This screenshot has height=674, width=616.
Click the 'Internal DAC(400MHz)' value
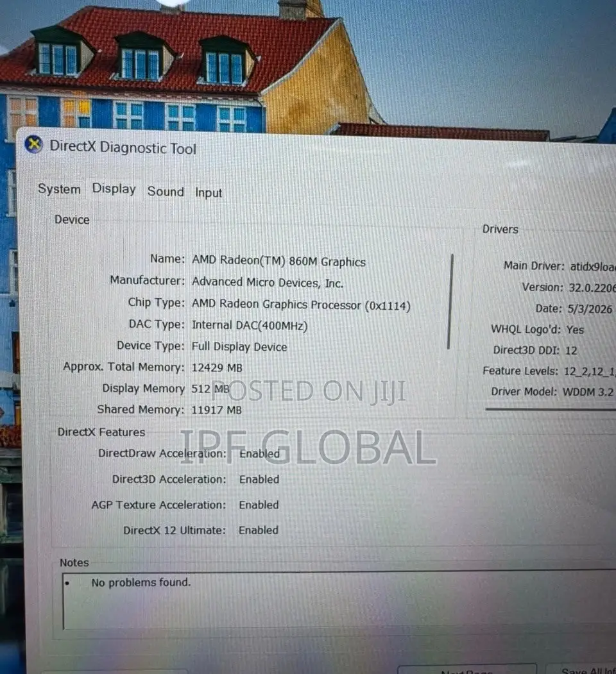[x=250, y=325]
